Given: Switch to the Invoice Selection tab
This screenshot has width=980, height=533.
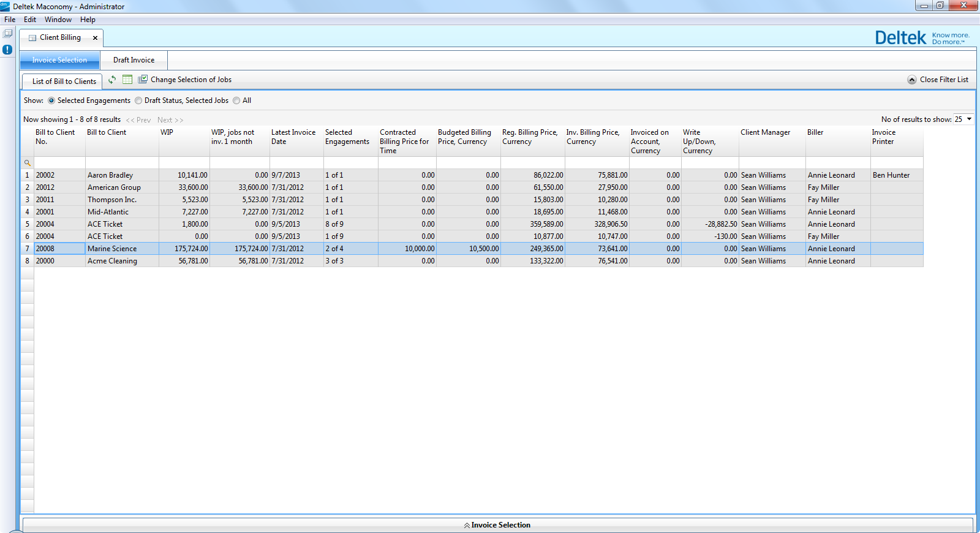Looking at the screenshot, I should click(59, 60).
